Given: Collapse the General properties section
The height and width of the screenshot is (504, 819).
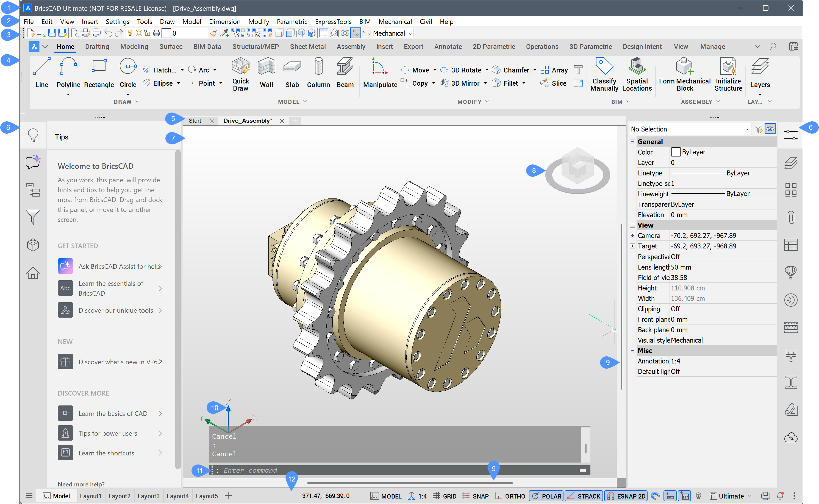Looking at the screenshot, I should click(632, 142).
